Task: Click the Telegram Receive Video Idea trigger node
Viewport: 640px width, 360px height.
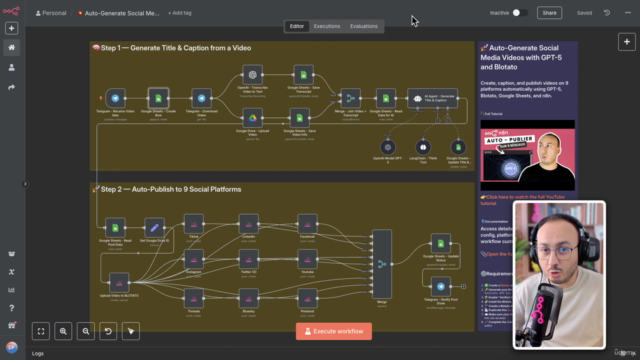Action: coord(115,98)
